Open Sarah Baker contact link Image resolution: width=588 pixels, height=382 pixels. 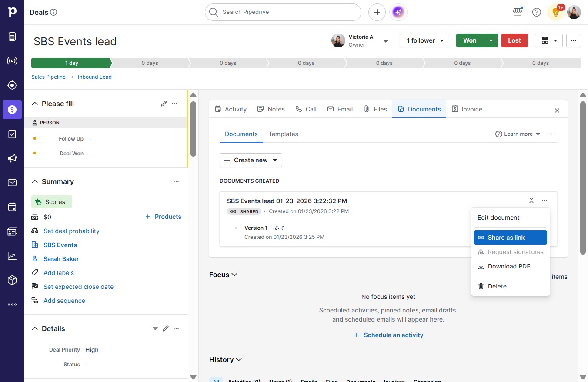[x=61, y=259]
